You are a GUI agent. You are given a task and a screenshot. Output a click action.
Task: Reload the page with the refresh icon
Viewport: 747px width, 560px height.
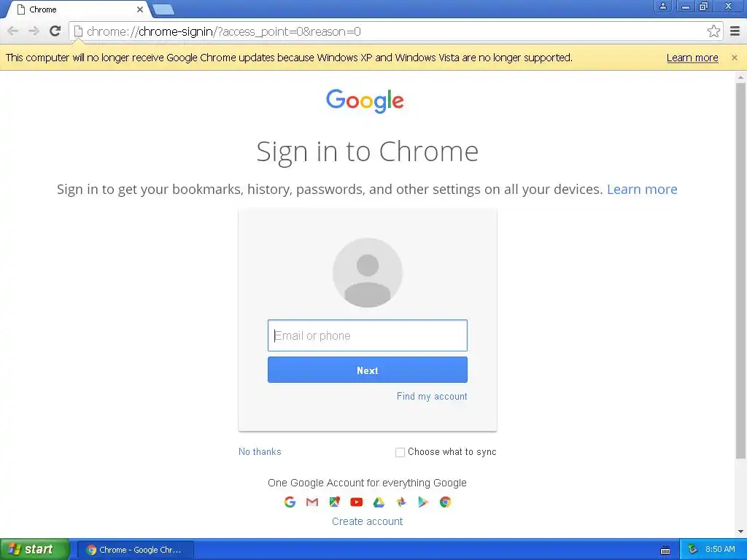(x=55, y=31)
